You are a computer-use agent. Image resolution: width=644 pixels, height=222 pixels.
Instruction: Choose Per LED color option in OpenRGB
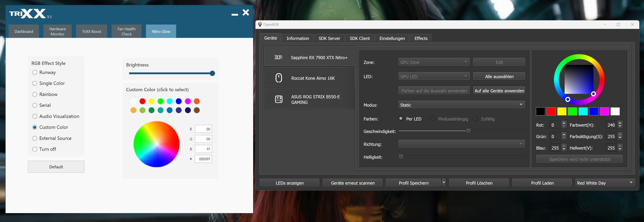(401, 119)
